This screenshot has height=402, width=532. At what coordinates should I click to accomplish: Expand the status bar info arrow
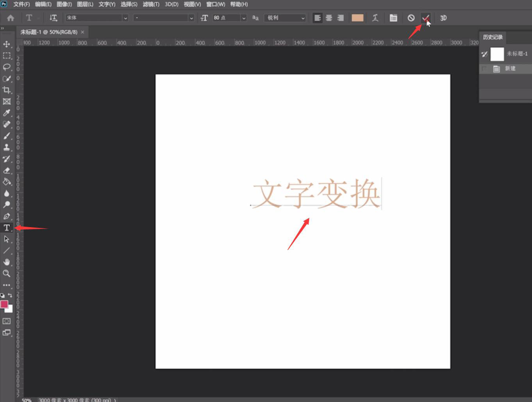(115, 400)
